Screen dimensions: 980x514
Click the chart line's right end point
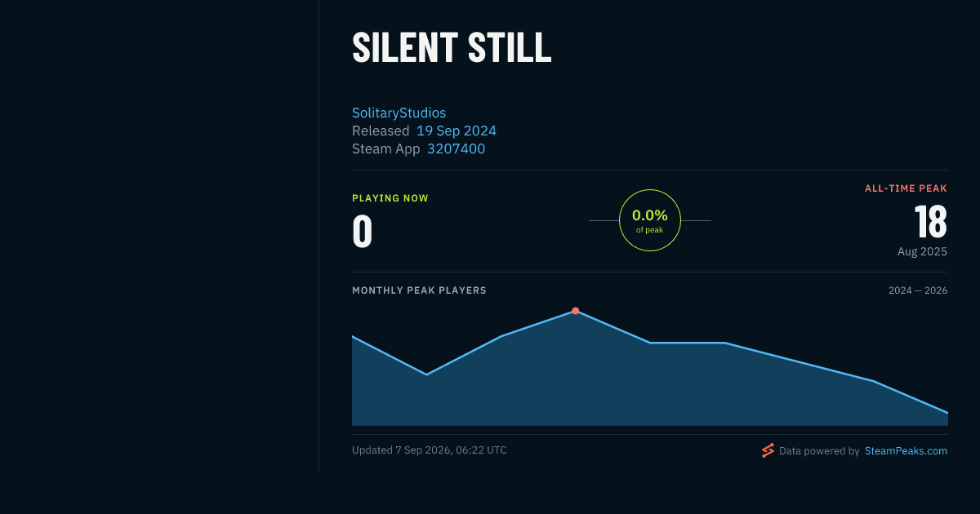point(947,413)
